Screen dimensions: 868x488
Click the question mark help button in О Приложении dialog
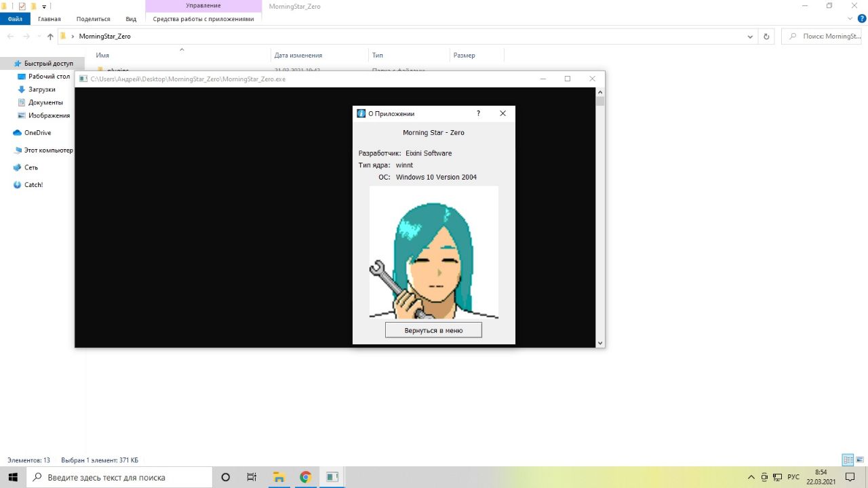point(478,113)
